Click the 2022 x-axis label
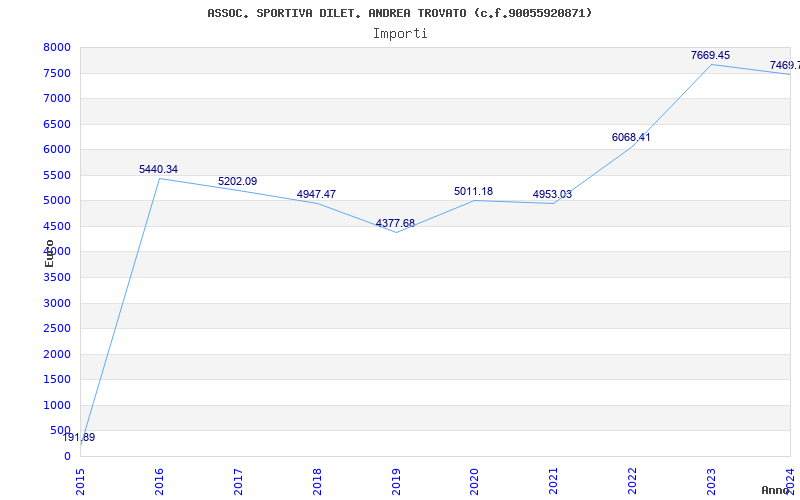Image resolution: width=800 pixels, height=500 pixels. [633, 482]
